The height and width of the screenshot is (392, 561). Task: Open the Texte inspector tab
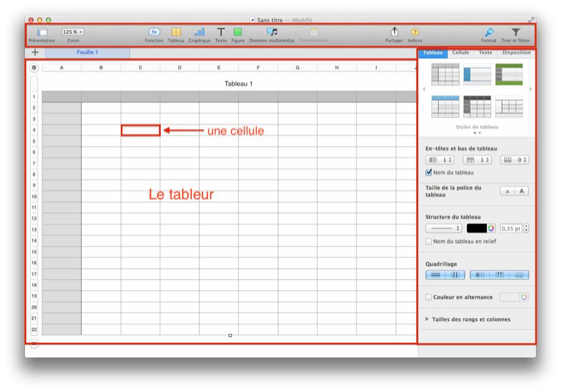point(486,52)
